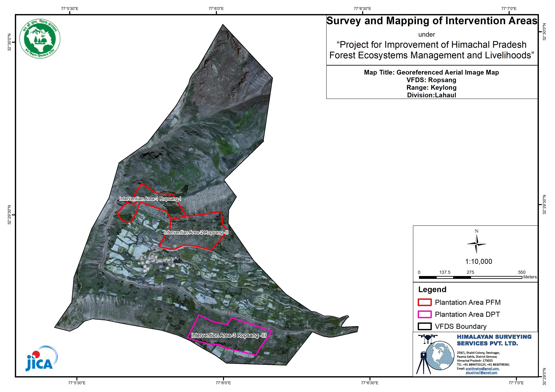Open the prarthnahss@gmail.com email link

click(482, 369)
